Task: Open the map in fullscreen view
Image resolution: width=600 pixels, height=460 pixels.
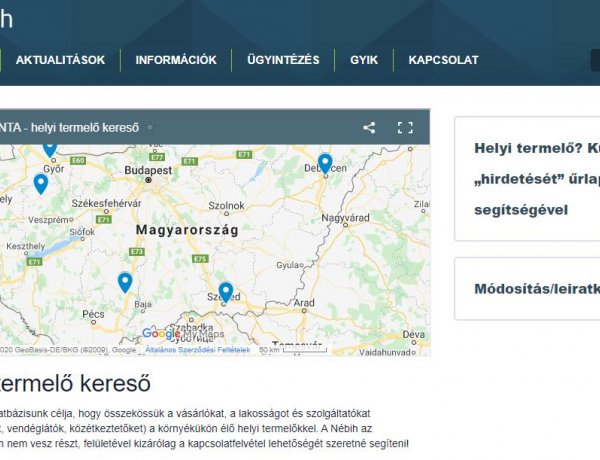Action: [x=405, y=127]
